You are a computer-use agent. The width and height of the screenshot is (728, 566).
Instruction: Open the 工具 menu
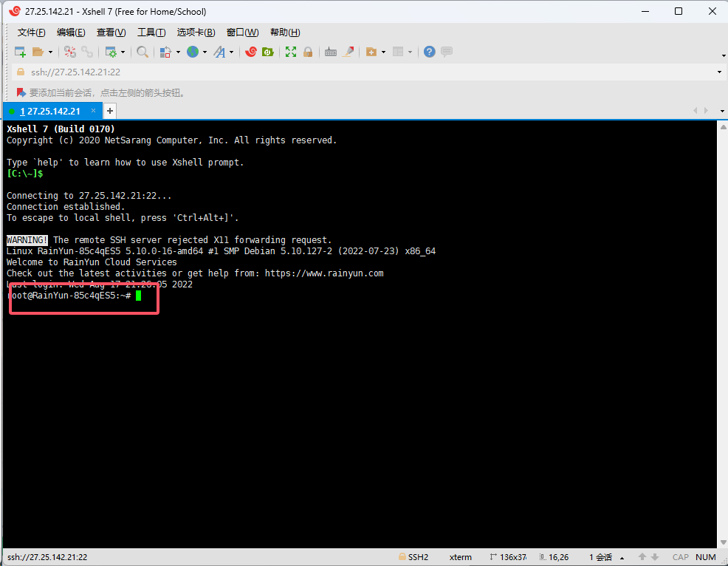click(x=151, y=32)
